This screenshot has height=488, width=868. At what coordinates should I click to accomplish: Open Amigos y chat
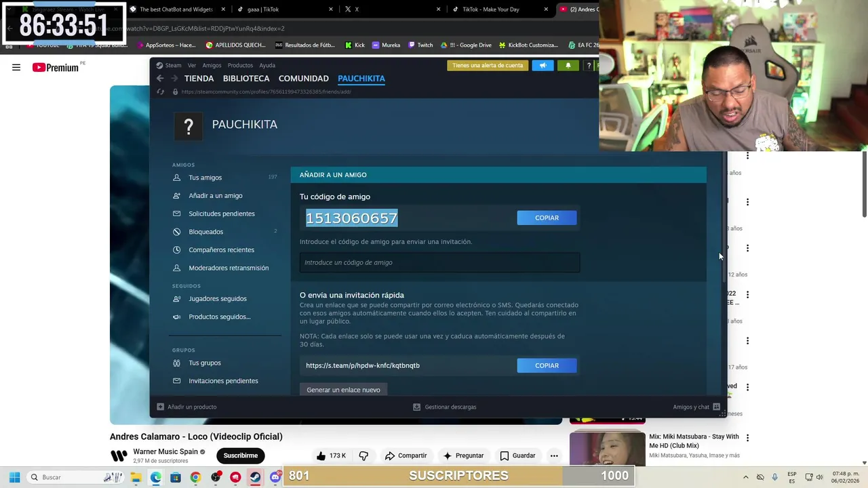(697, 407)
